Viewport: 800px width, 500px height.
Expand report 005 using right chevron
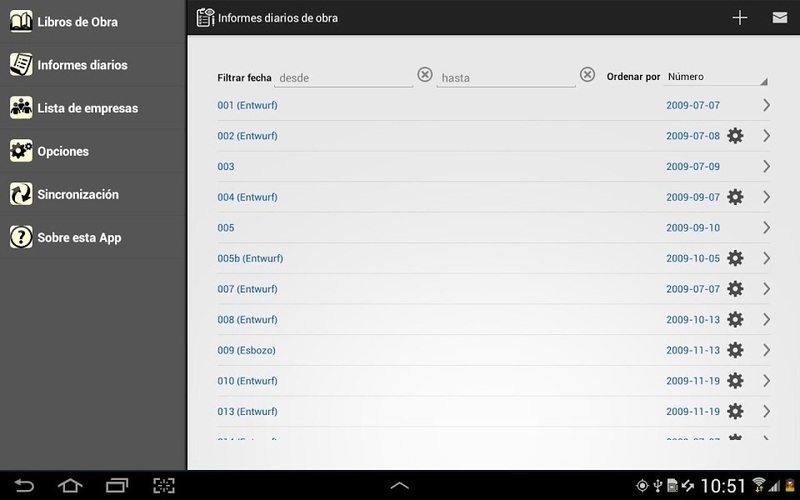pyautogui.click(x=766, y=227)
